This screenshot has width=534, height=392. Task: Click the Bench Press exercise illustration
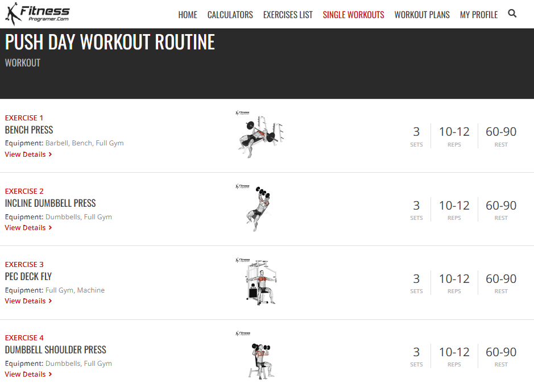260,135
